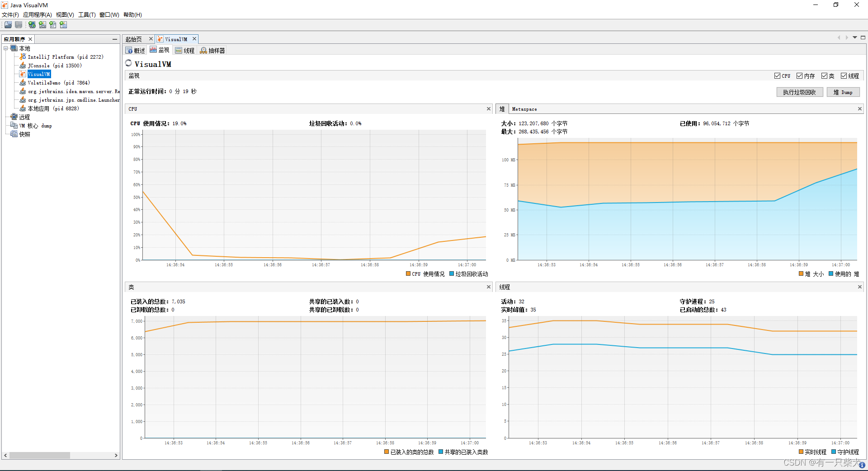Click the greyed-out Save toolbar icon
Image resolution: width=868 pixels, height=471 pixels.
point(19,25)
